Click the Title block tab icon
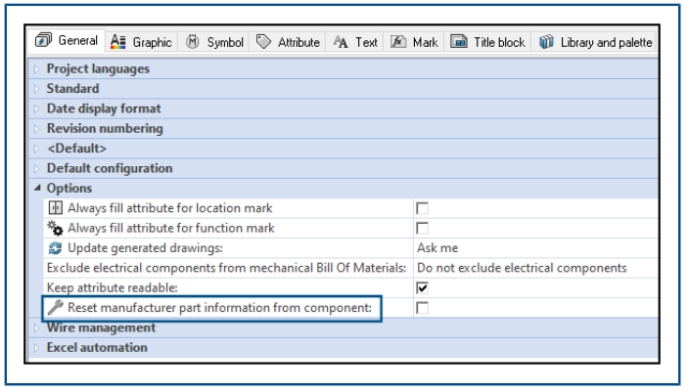Image resolution: width=688 pixels, height=392 pixels. pos(459,42)
